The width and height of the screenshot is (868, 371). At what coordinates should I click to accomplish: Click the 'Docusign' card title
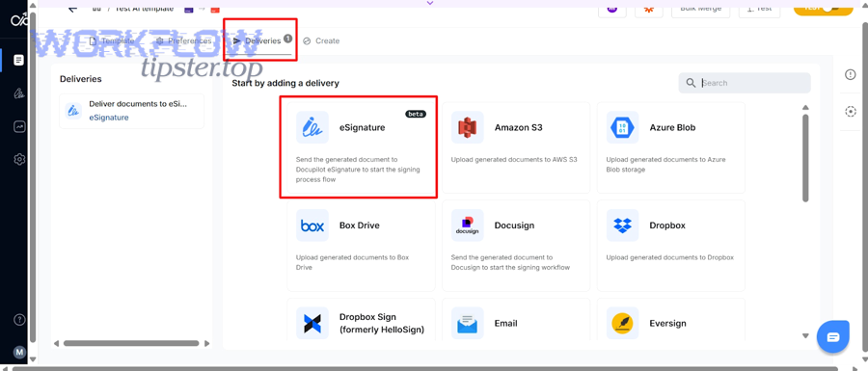click(x=514, y=225)
